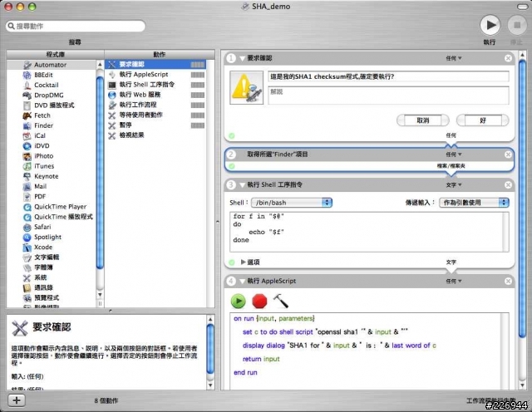Select Cocktail in the library list
Screen dimensions: 532x412
pyautogui.click(x=52, y=85)
